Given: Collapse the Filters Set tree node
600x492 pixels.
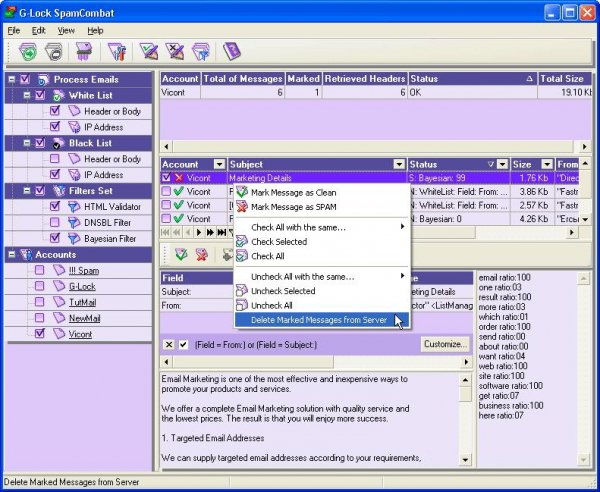Looking at the screenshot, I should [x=27, y=191].
